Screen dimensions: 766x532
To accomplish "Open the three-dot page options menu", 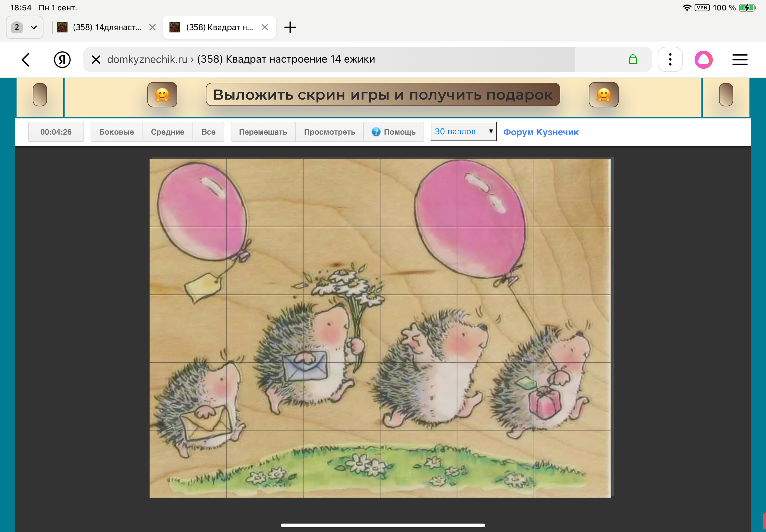I will pyautogui.click(x=670, y=59).
